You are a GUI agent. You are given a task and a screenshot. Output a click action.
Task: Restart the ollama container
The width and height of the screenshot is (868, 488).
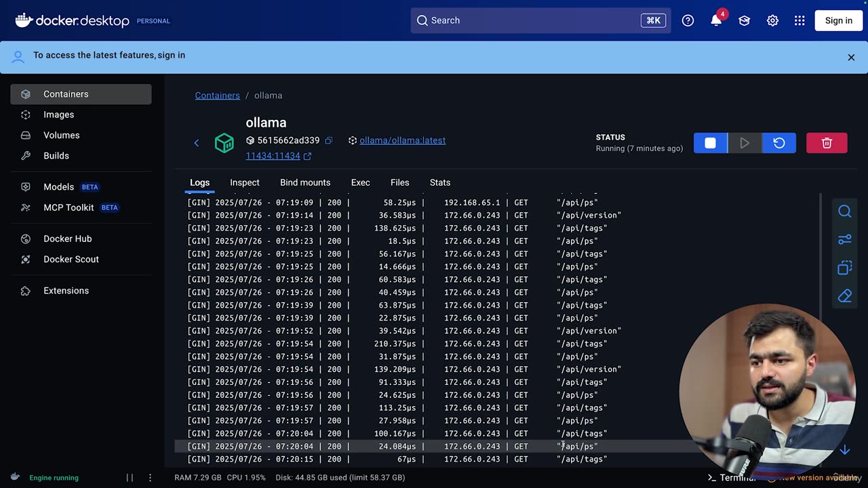coord(779,143)
